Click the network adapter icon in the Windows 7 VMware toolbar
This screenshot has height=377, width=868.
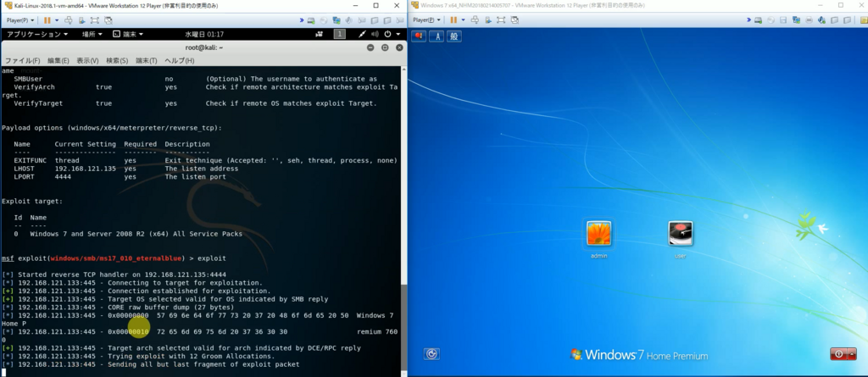[x=797, y=20]
